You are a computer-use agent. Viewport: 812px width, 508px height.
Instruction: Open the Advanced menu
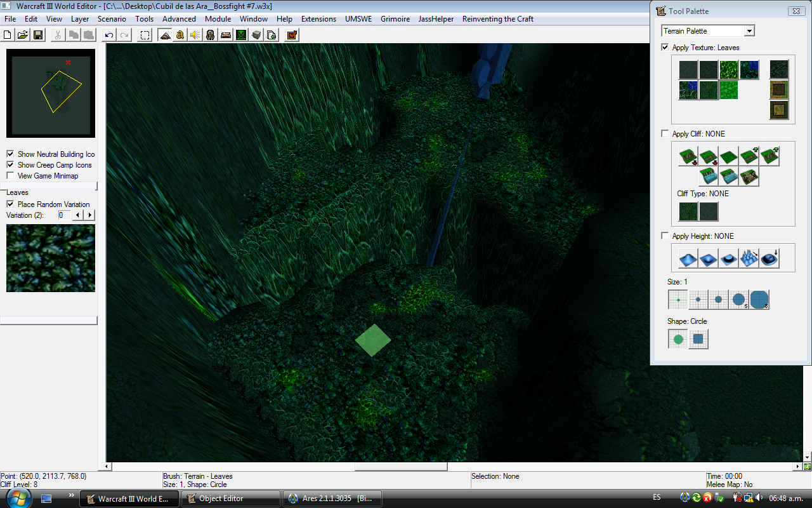[179, 19]
